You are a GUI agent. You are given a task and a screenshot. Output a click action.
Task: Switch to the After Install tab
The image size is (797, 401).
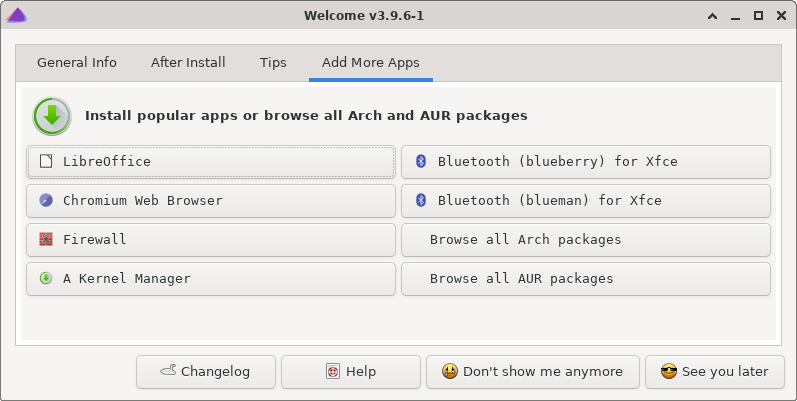(188, 63)
